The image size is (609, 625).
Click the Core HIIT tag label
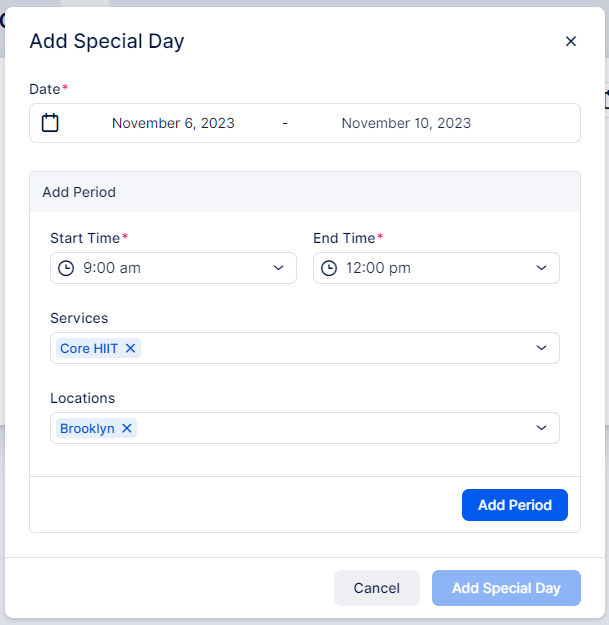pos(89,348)
